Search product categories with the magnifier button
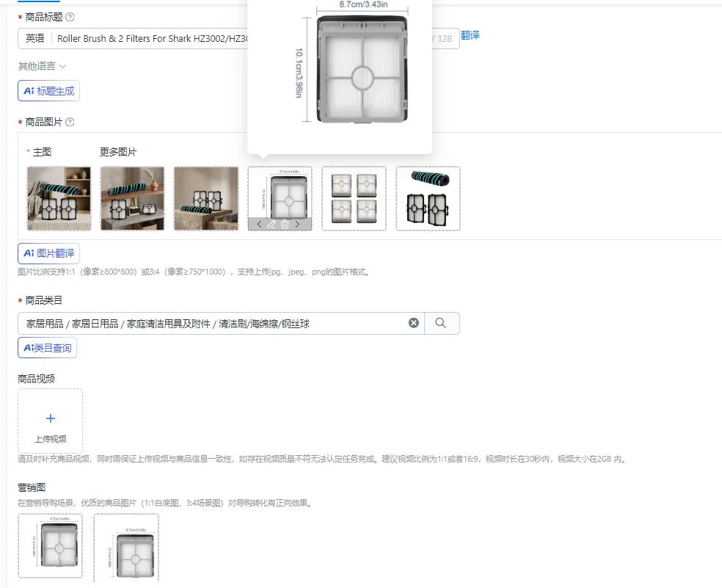The height and width of the screenshot is (588, 722). pyautogui.click(x=441, y=323)
